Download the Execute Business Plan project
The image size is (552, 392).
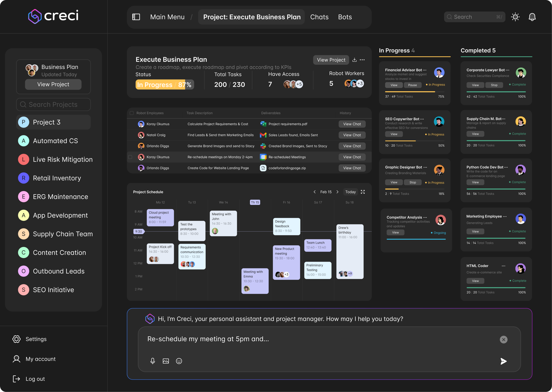point(354,60)
